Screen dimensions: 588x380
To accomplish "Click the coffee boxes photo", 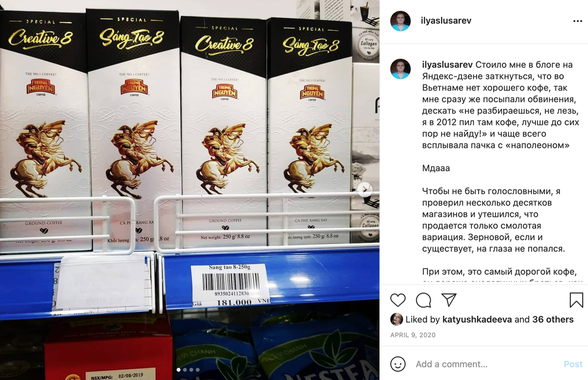I will [190, 190].
